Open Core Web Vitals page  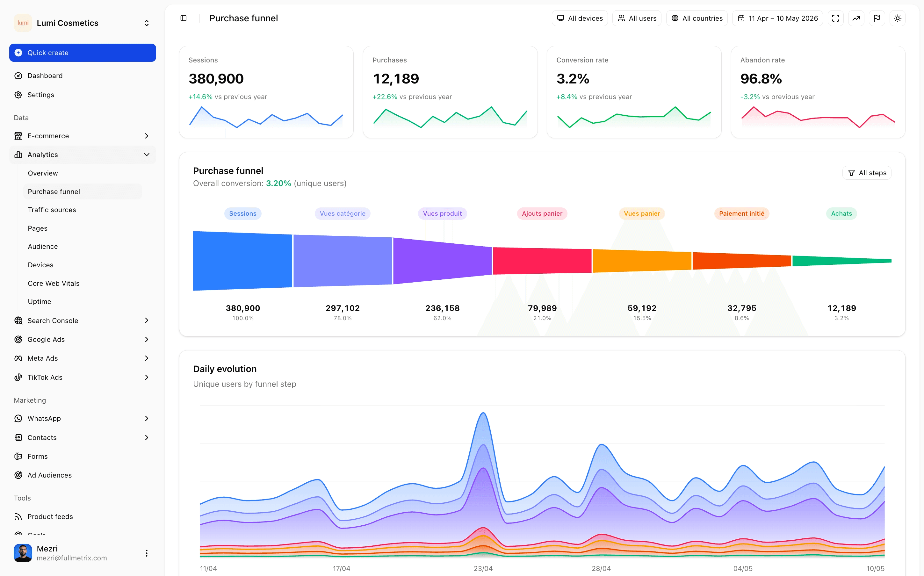83,284
